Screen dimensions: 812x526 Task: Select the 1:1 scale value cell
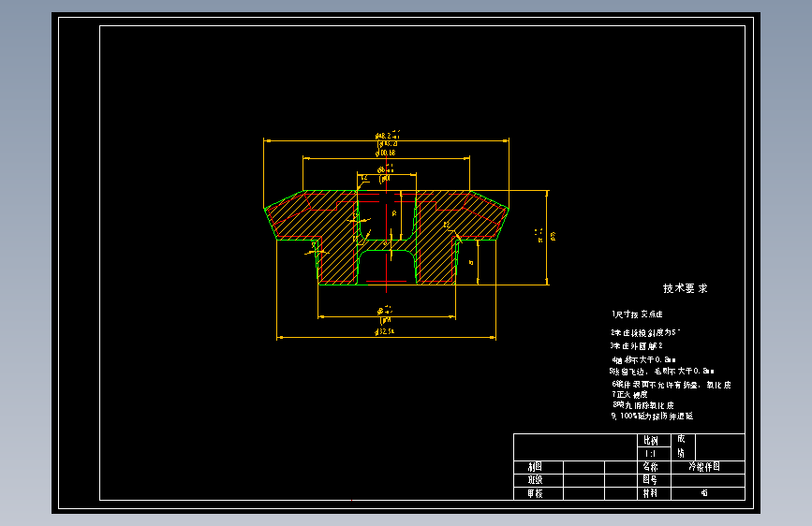tap(654, 454)
